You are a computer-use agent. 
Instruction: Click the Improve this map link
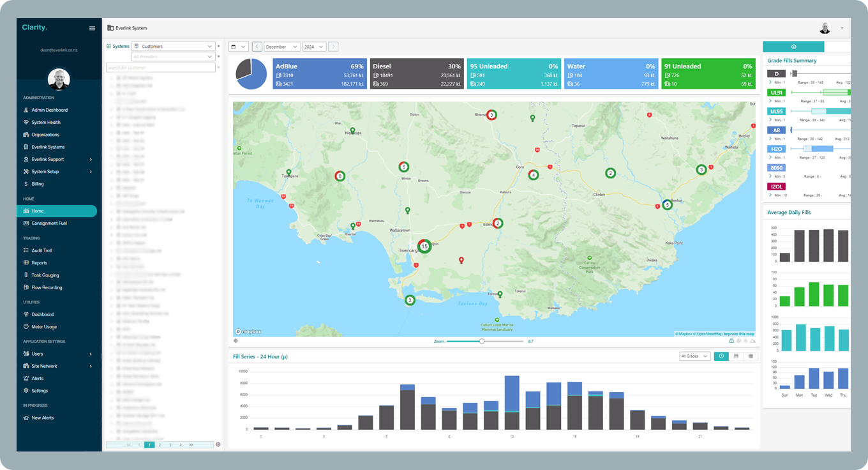point(738,334)
